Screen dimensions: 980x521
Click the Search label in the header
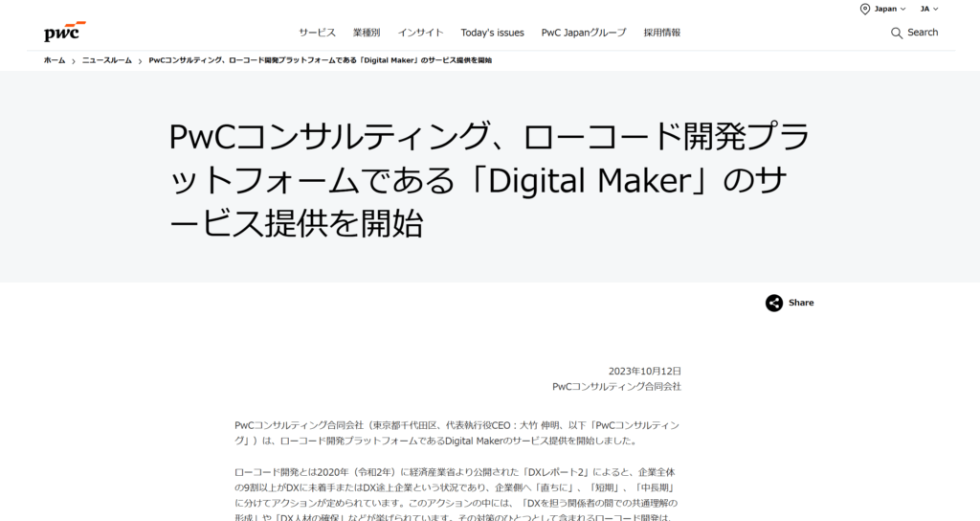(x=923, y=33)
